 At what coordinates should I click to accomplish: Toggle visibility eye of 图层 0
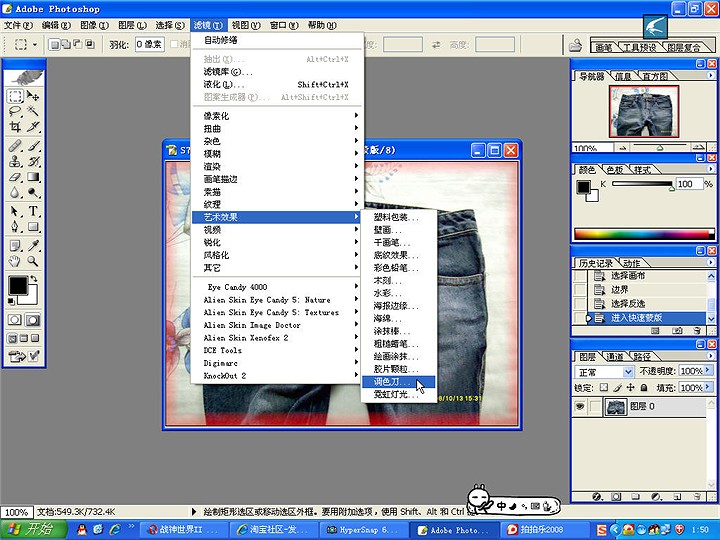coord(580,406)
